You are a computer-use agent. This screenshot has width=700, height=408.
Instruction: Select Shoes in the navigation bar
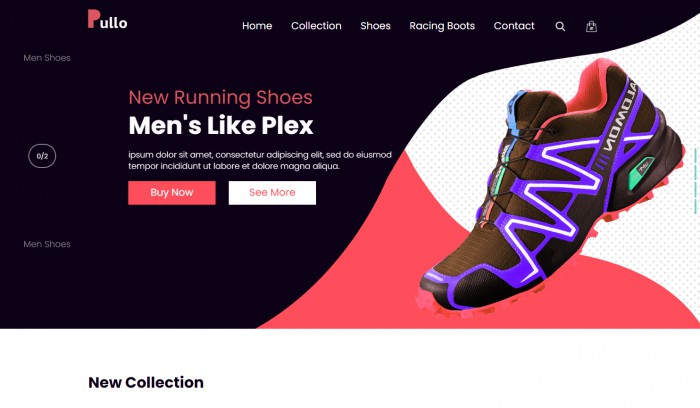coord(375,26)
